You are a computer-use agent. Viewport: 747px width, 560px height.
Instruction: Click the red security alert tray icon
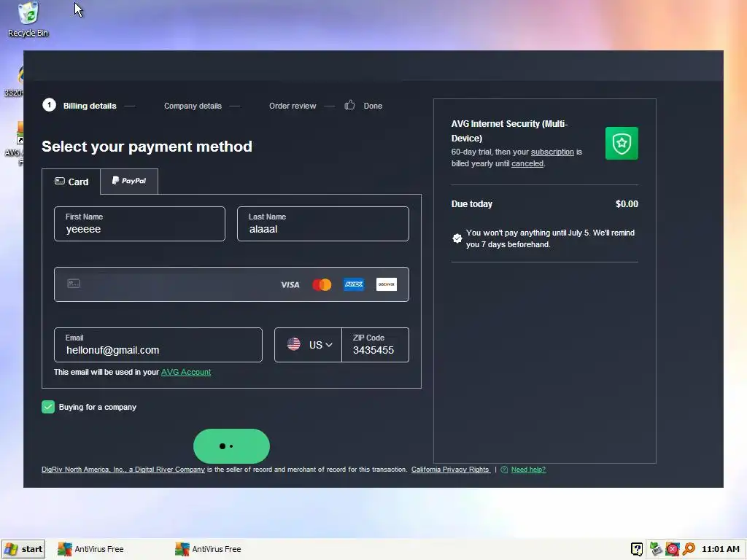pyautogui.click(x=672, y=549)
